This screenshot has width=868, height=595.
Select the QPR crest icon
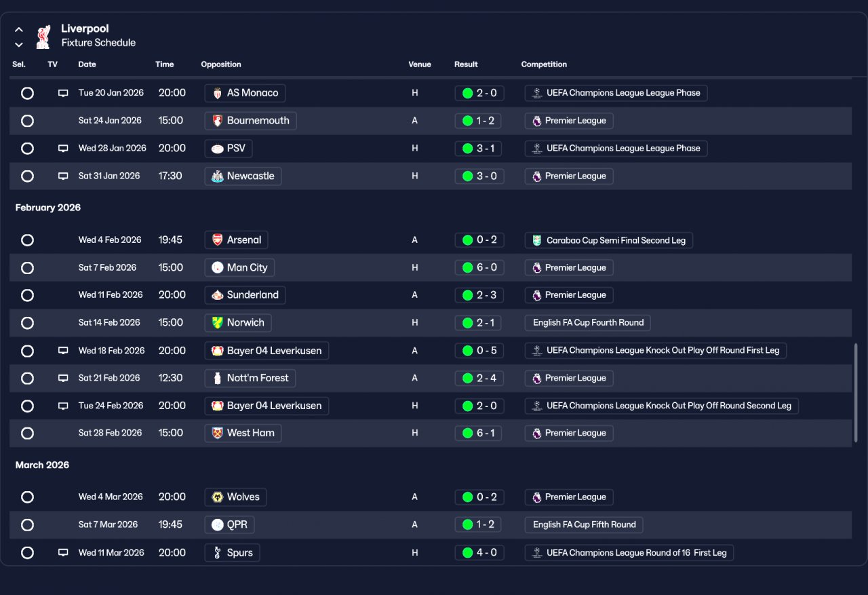(217, 525)
